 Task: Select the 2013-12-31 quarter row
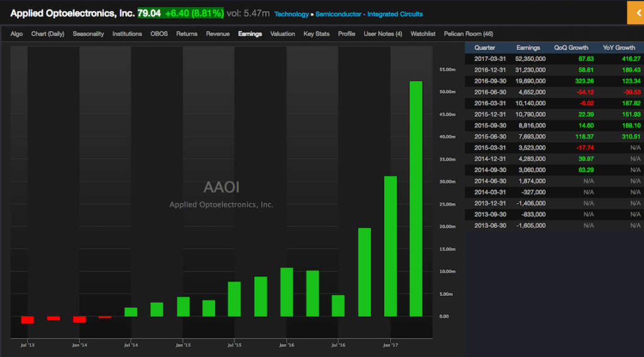click(x=555, y=203)
